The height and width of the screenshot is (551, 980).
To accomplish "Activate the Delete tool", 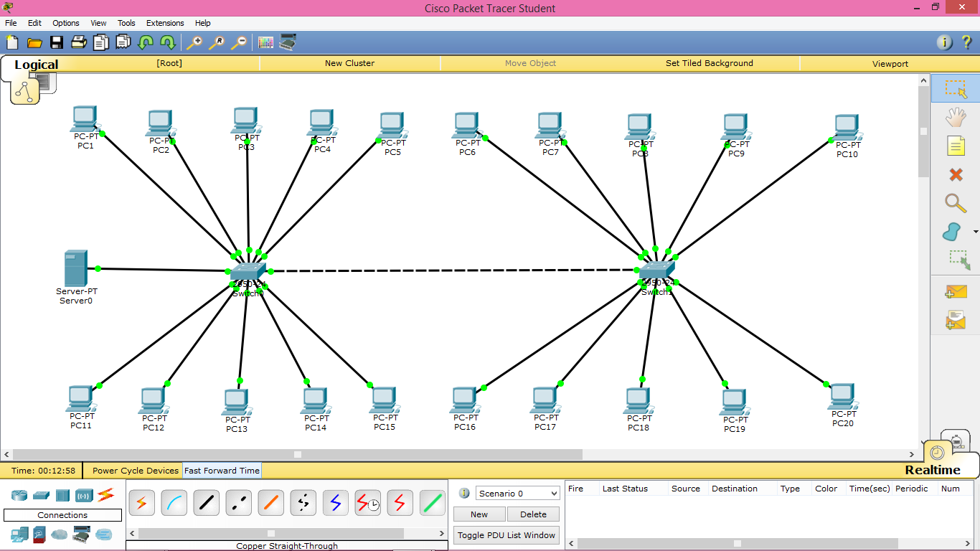I will coord(956,174).
